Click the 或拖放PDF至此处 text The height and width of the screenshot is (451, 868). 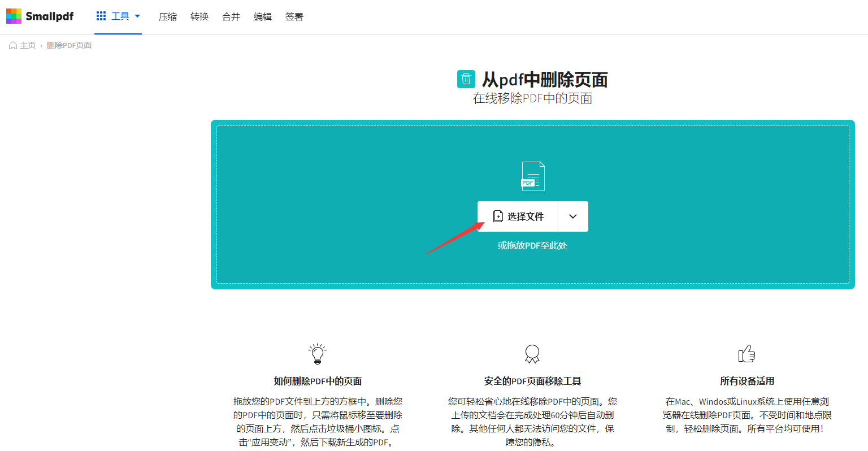point(533,245)
